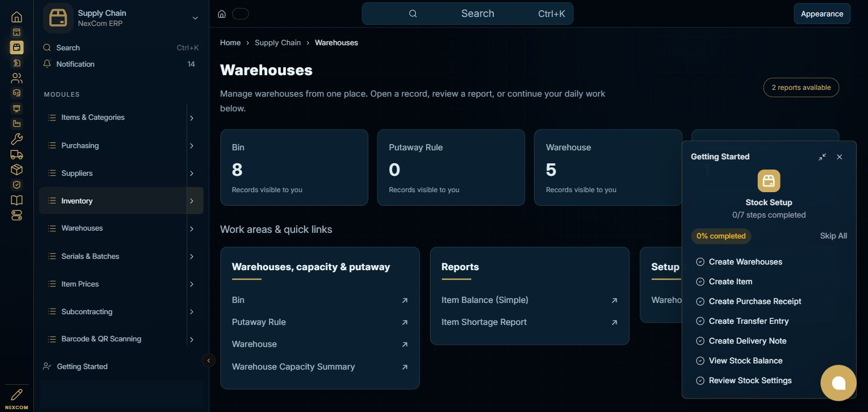Open the Home icon in the left rail
This screenshot has width=868, height=412.
(17, 17)
